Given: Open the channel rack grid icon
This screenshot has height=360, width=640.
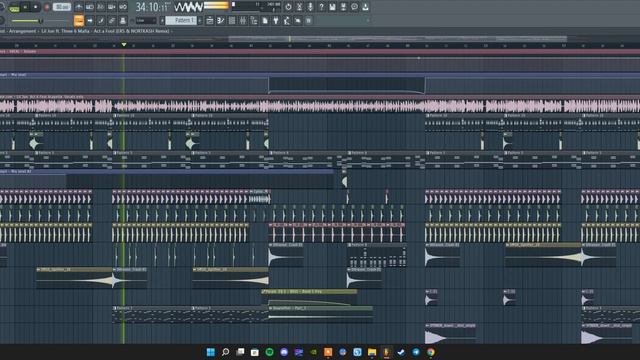Looking at the screenshot, I should tap(232, 20).
